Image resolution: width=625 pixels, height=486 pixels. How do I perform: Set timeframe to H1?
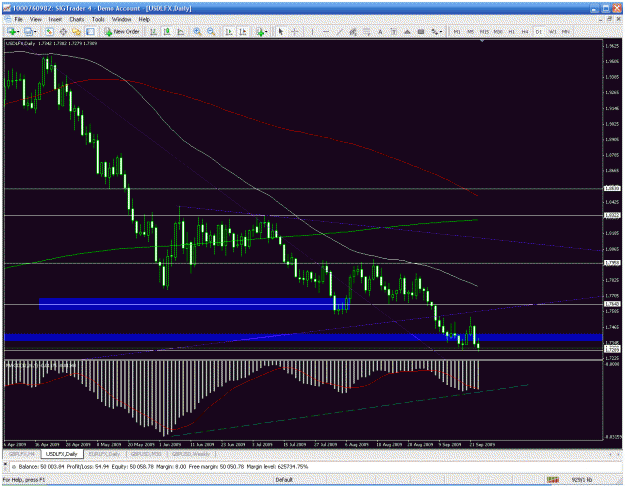coord(511,31)
